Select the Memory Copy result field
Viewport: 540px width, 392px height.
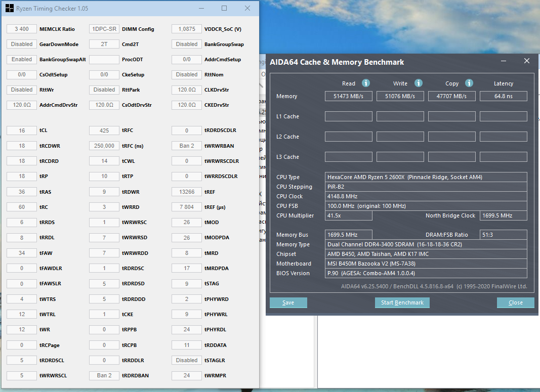pyautogui.click(x=451, y=96)
